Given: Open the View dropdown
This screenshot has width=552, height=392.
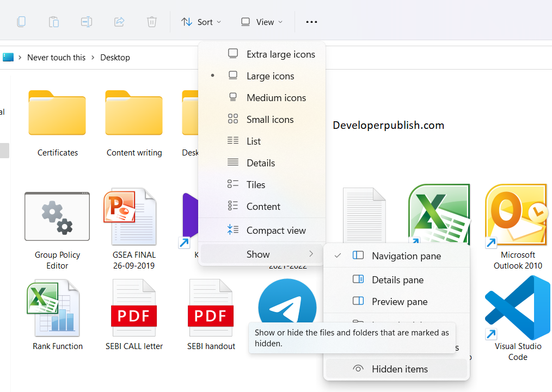Looking at the screenshot, I should click(262, 22).
